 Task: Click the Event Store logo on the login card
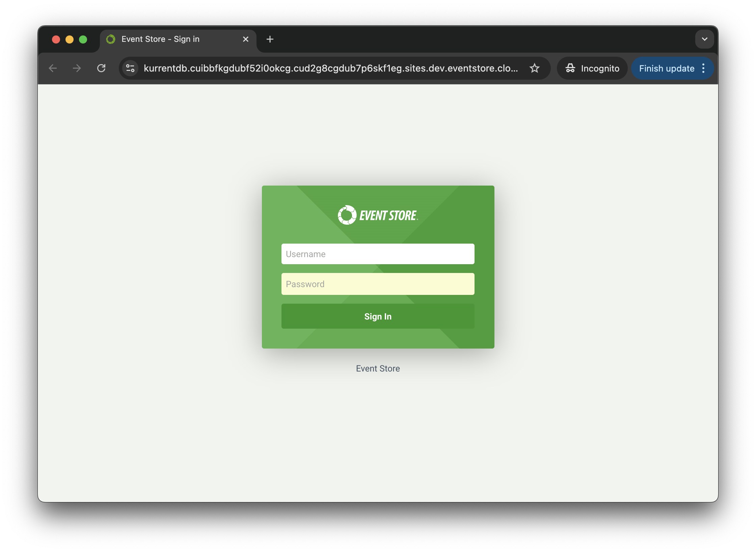coord(377,214)
